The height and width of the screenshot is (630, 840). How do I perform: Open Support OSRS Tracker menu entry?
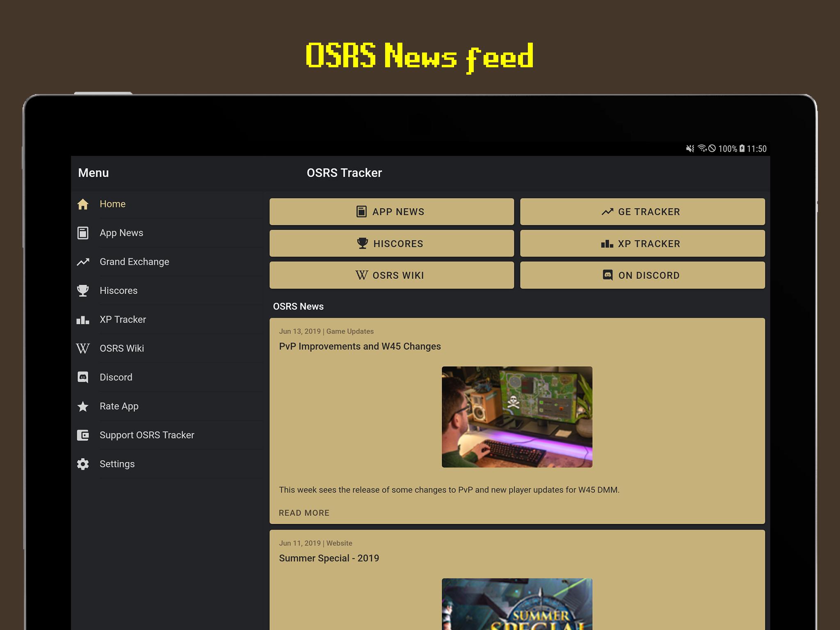pyautogui.click(x=167, y=435)
